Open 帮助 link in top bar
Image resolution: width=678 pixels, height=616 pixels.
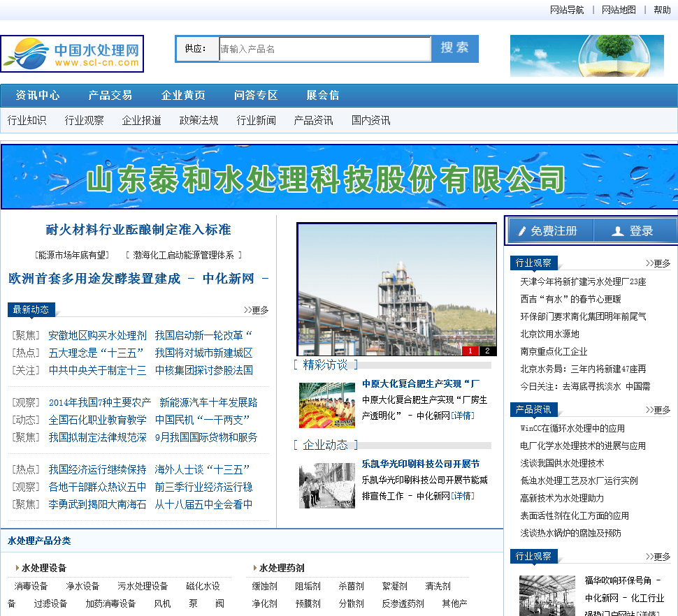662,10
